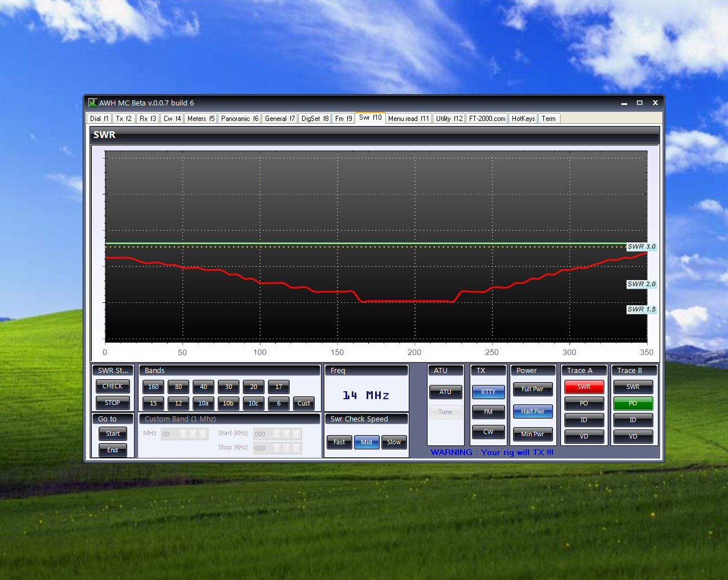Choose the 17 band button
The image size is (728, 580).
coord(279,387)
